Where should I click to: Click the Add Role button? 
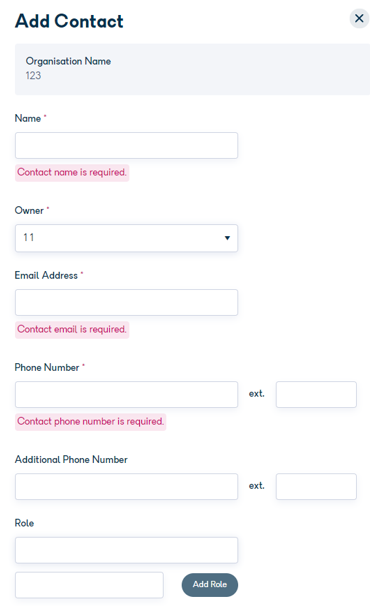coord(210,585)
